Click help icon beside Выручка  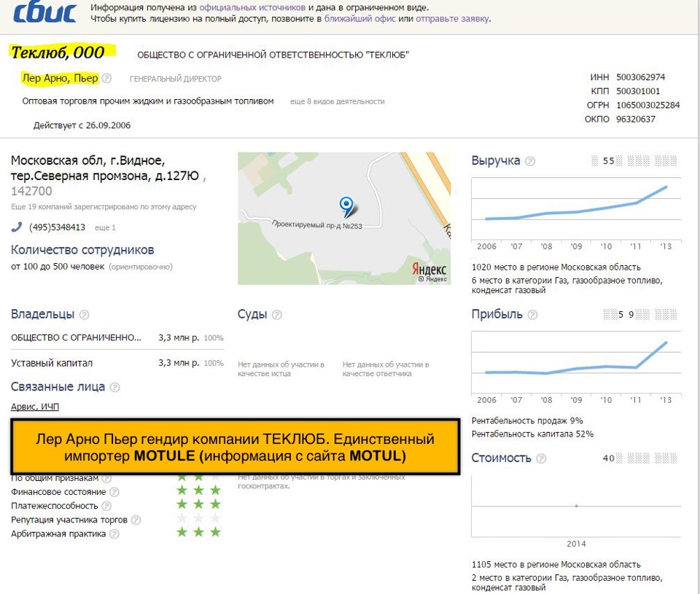click(530, 161)
